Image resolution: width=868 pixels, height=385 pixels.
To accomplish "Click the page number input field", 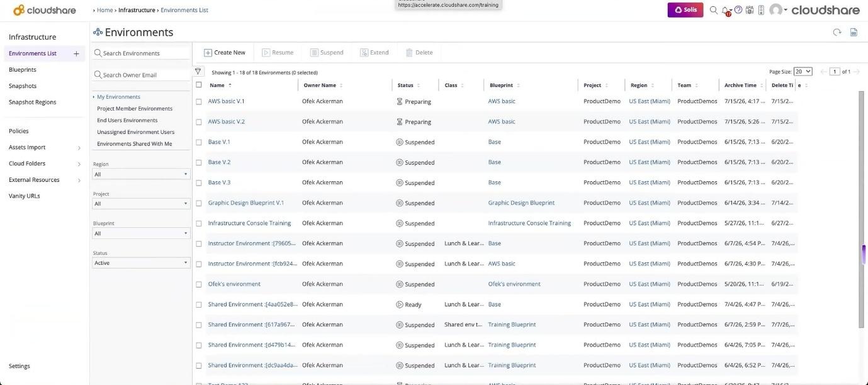I will (835, 72).
